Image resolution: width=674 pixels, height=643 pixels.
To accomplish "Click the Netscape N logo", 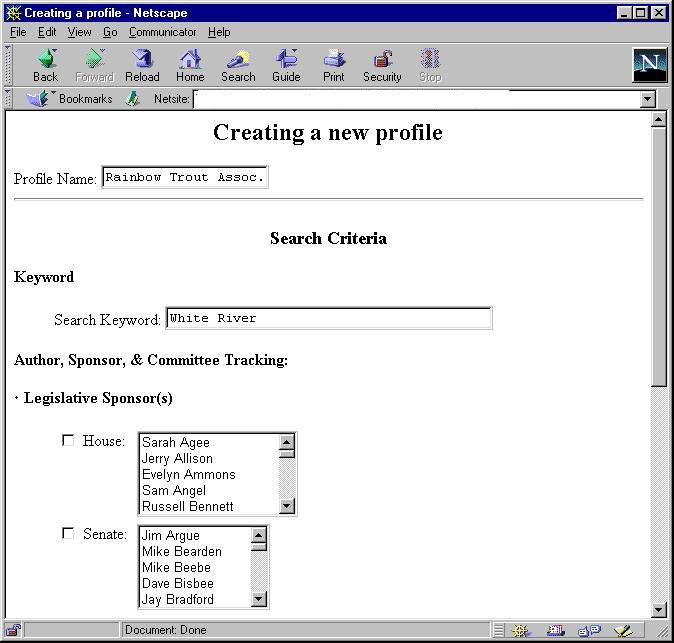I will pos(649,65).
